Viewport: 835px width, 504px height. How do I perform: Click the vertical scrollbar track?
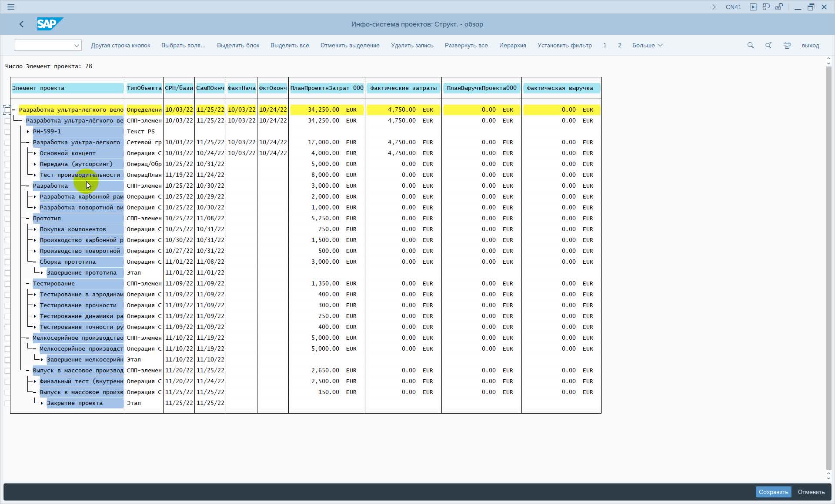(x=828, y=267)
